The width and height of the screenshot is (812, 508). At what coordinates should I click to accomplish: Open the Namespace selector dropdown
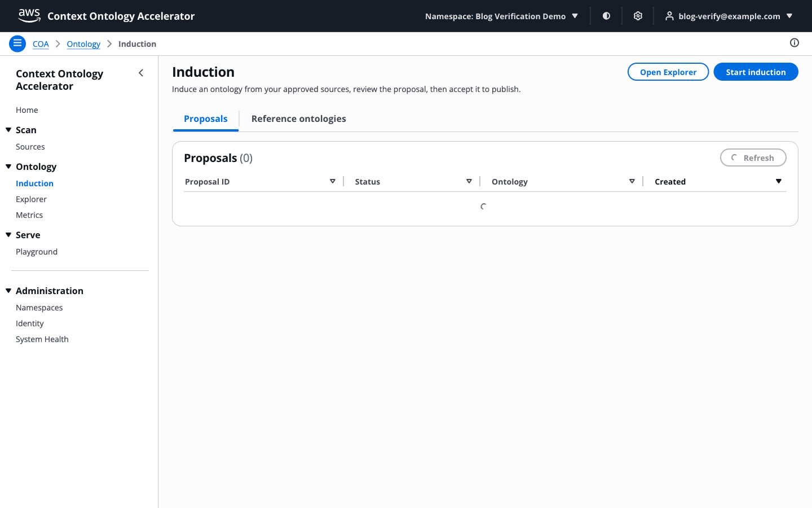pyautogui.click(x=501, y=16)
